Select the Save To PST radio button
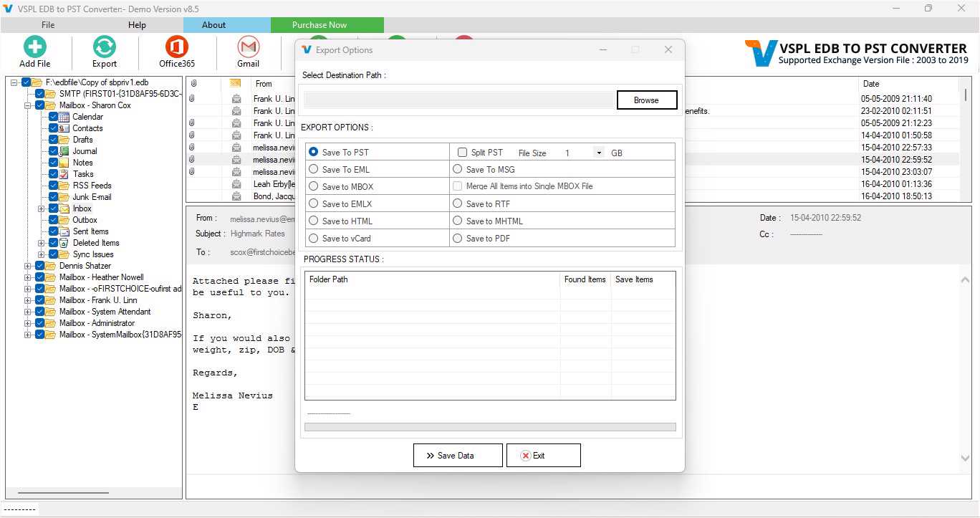Image resolution: width=980 pixels, height=518 pixels. point(313,152)
